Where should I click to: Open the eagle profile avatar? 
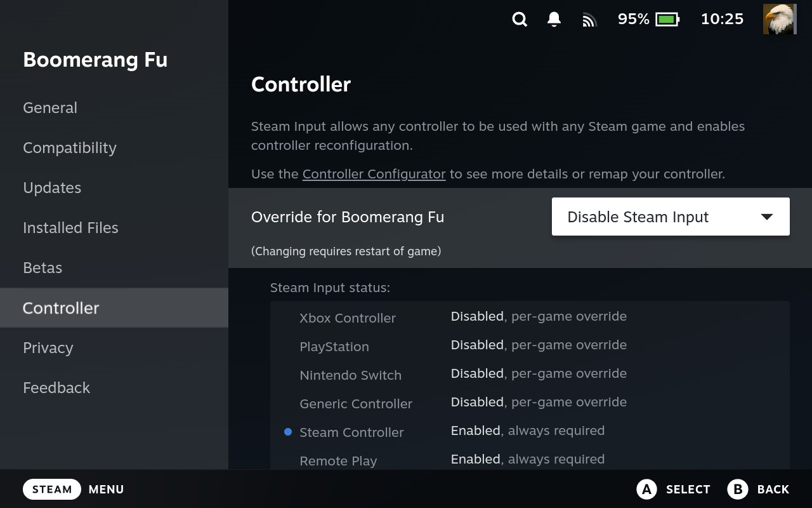click(x=779, y=19)
